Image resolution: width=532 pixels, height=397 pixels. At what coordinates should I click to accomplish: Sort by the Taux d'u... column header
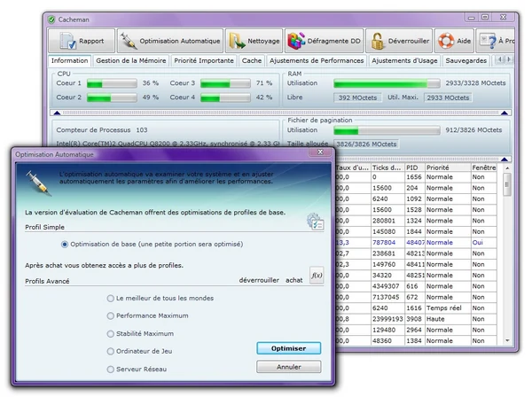tap(353, 167)
